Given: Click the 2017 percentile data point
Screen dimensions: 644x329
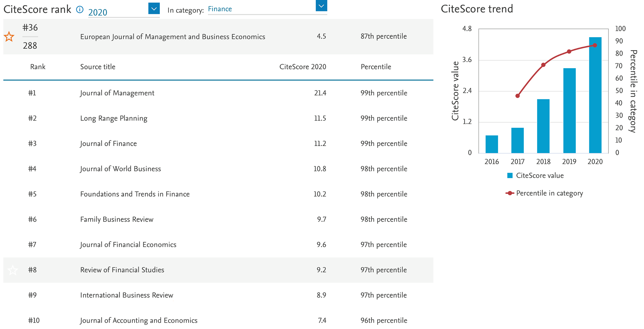Looking at the screenshot, I should (518, 96).
